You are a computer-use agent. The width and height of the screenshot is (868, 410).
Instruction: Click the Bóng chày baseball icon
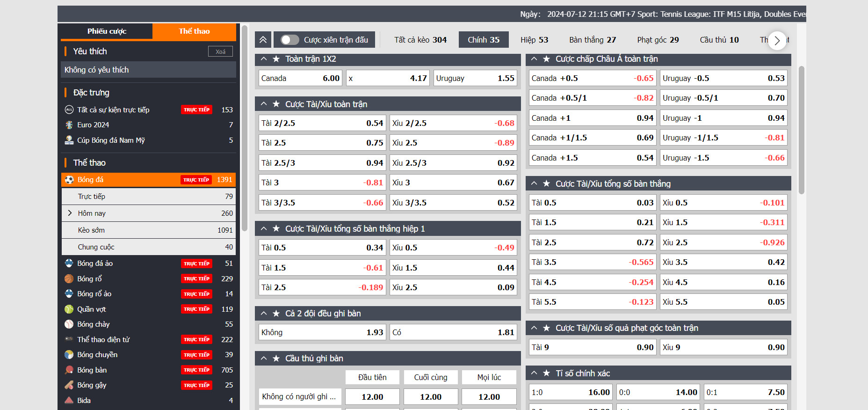[69, 324]
